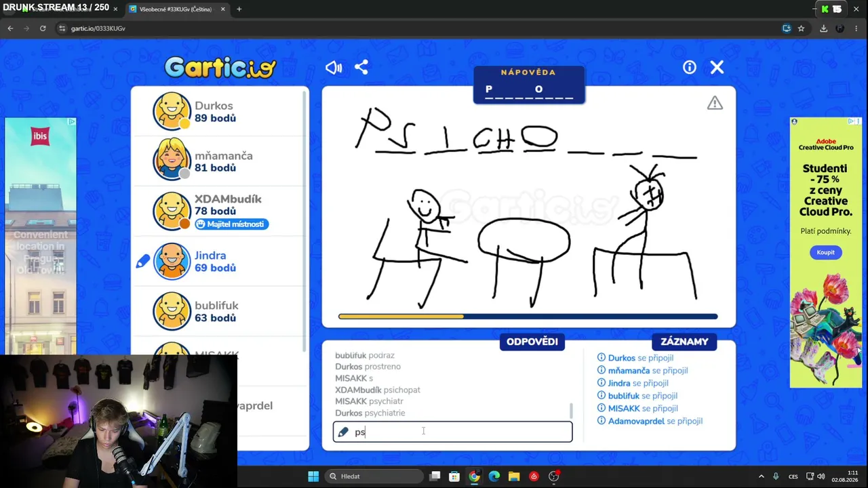The image size is (868, 488).
Task: Click the info icon beside 'MISAKK se připojil'
Action: 601,408
